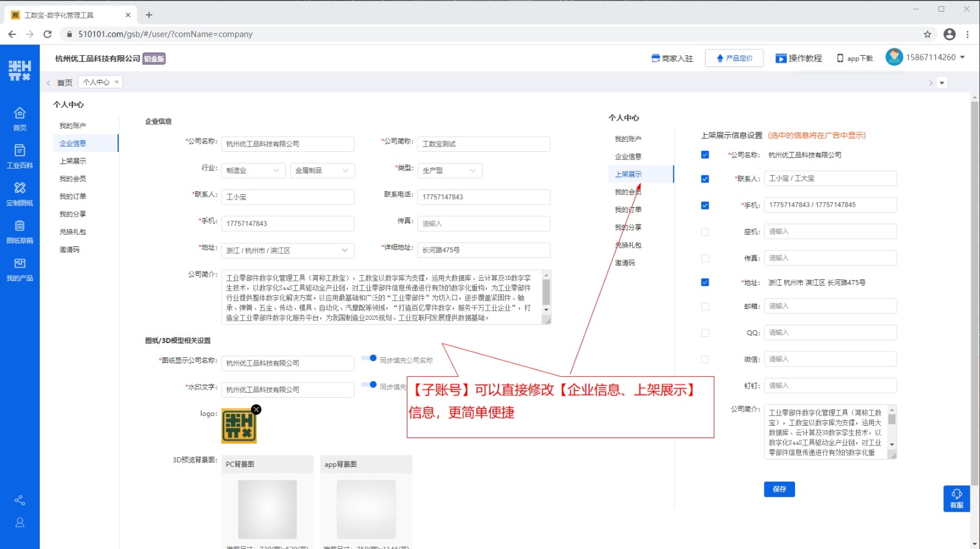Uncheck the 联系人 display checkbox
The width and height of the screenshot is (980, 549).
tap(705, 179)
